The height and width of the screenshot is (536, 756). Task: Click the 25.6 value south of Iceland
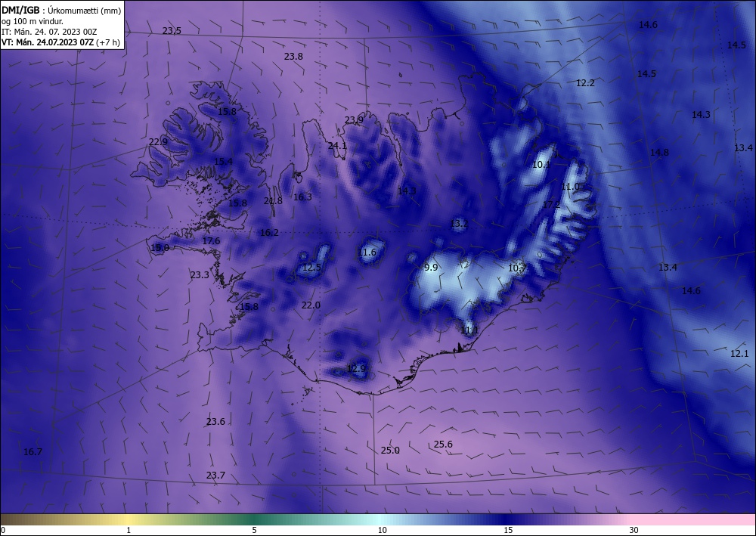[x=443, y=445]
